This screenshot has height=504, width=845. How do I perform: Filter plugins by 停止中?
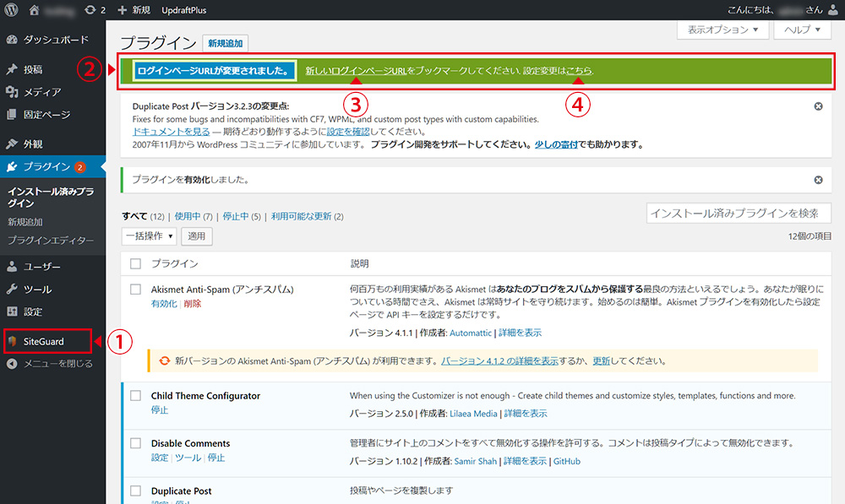(236, 216)
